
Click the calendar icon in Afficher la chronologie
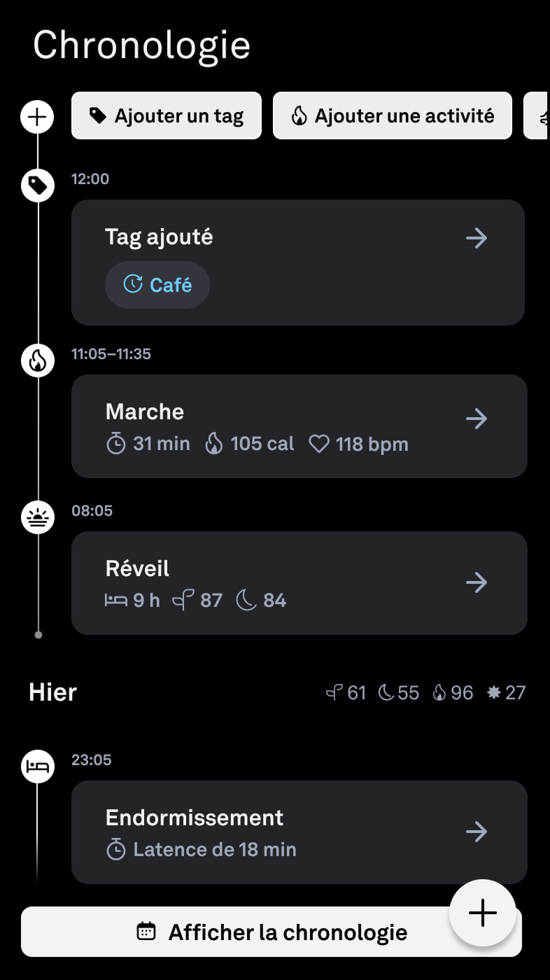point(146,932)
